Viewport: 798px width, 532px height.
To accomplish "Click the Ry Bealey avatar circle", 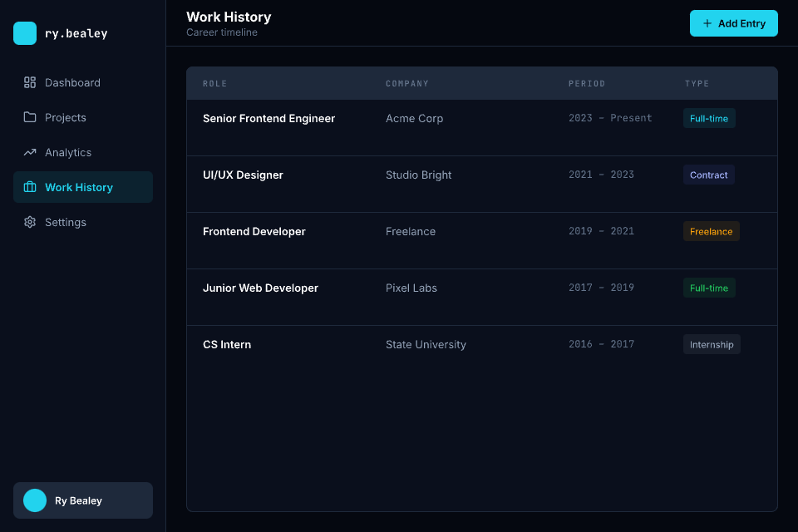I will pos(35,500).
